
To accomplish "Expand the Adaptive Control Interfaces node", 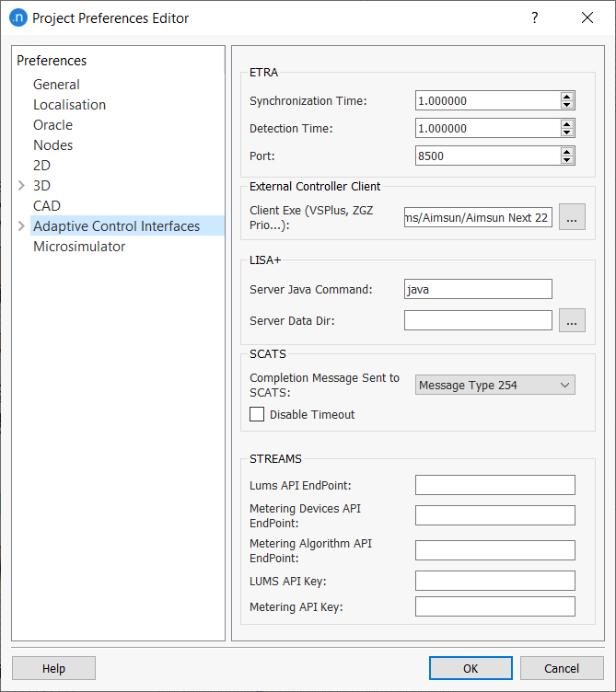I will click(x=21, y=226).
